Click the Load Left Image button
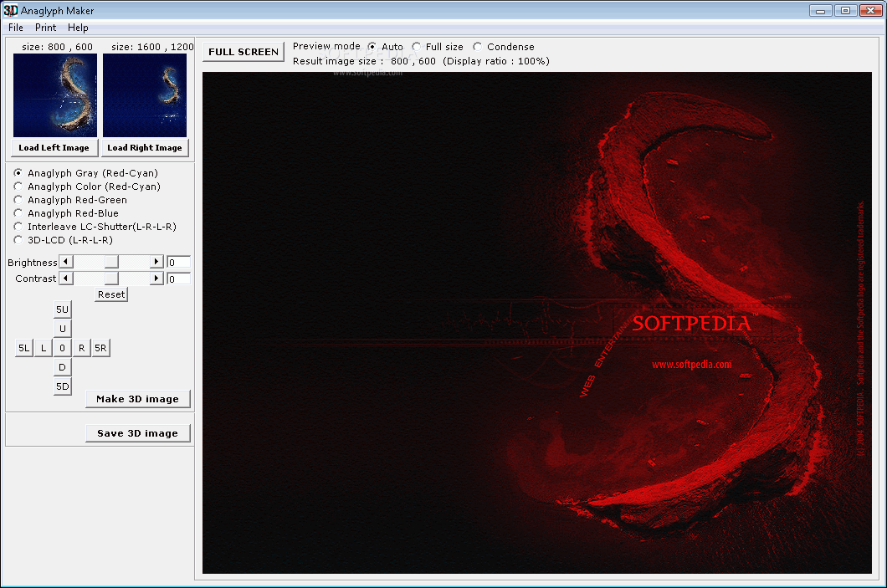This screenshot has width=887, height=588. [54, 147]
